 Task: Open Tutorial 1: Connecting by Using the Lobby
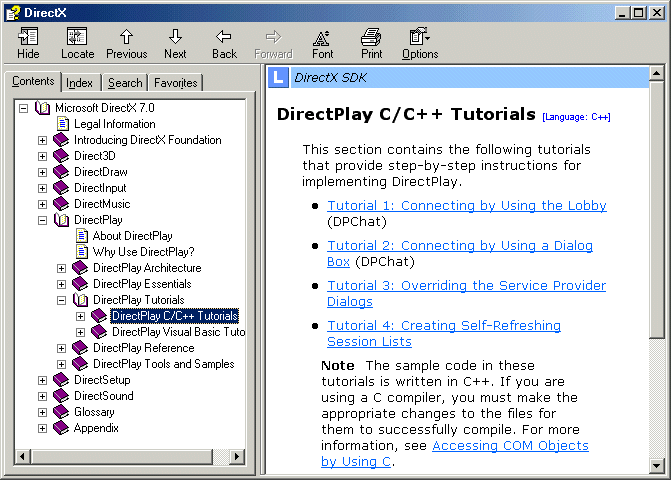point(466,206)
